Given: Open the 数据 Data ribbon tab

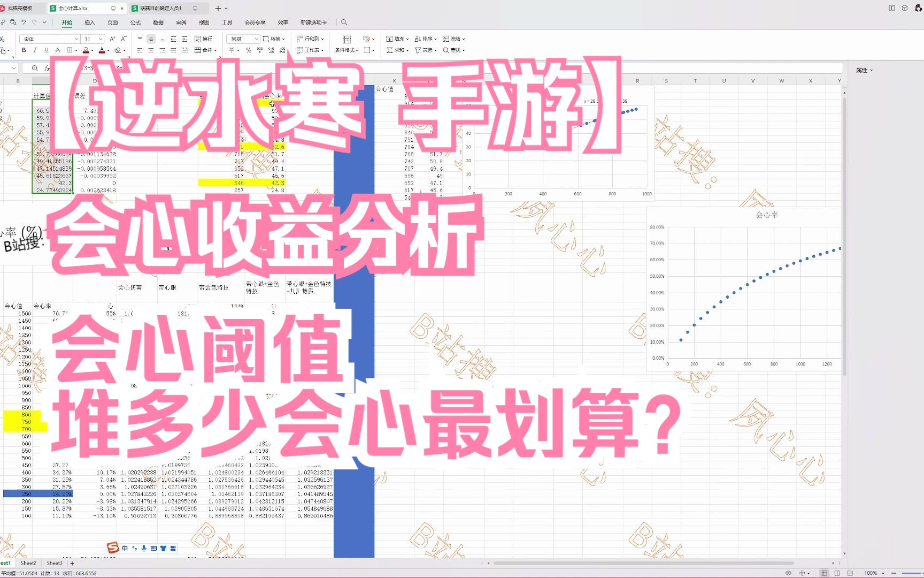Looking at the screenshot, I should click(x=158, y=22).
